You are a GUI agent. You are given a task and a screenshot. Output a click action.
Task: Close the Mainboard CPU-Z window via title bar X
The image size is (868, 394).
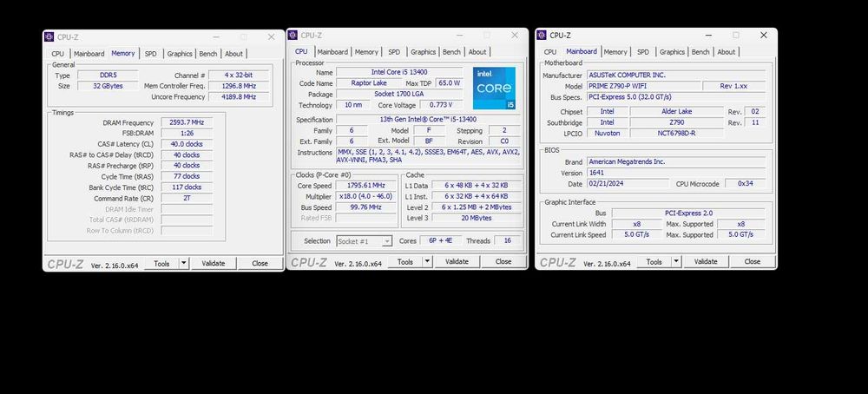[764, 35]
